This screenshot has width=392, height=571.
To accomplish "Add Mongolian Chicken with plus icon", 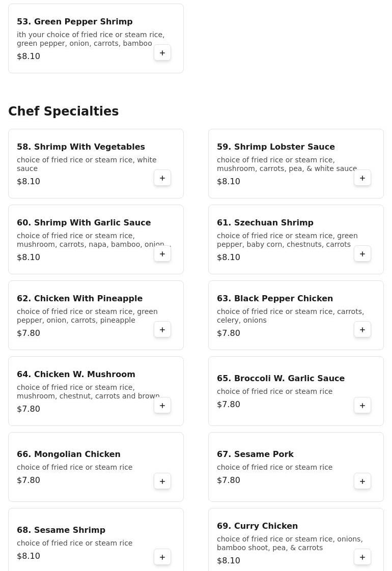I will pyautogui.click(x=162, y=481).
